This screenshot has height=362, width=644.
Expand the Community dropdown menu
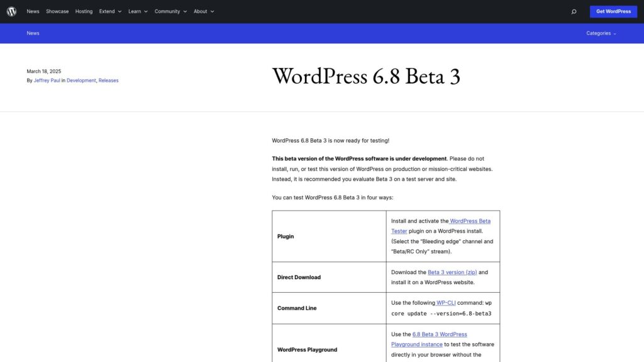[170, 11]
